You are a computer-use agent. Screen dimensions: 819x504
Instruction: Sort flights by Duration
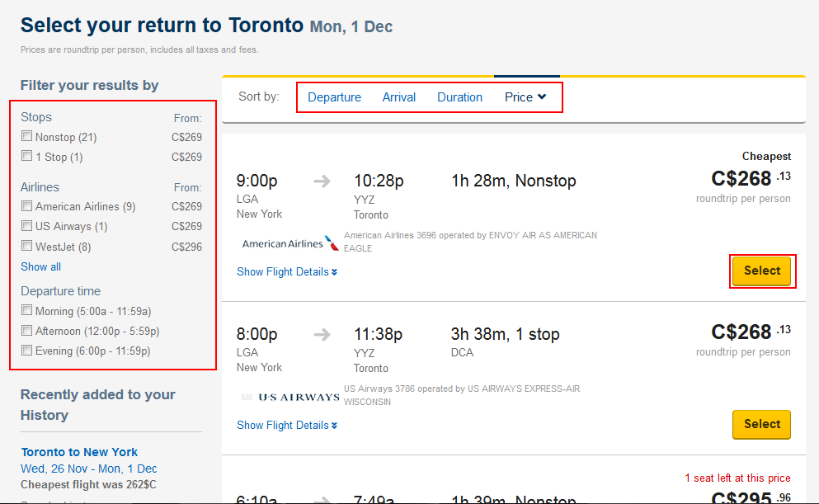[459, 97]
